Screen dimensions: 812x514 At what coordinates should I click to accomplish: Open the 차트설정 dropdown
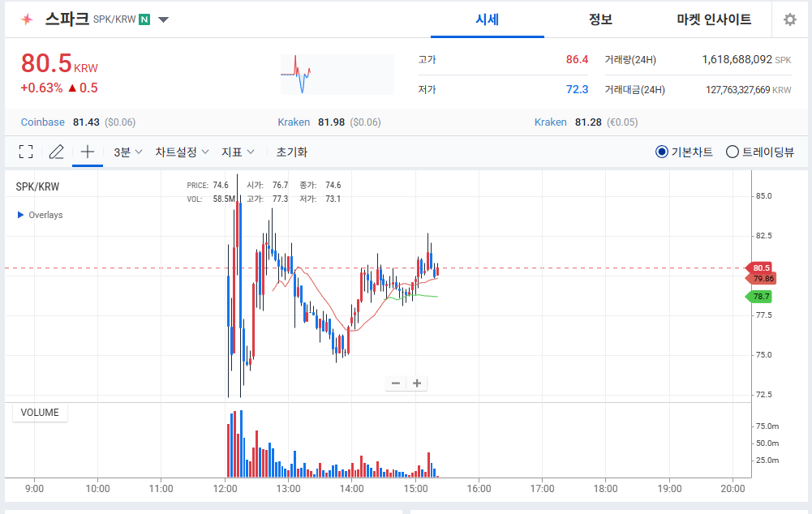pyautogui.click(x=182, y=152)
